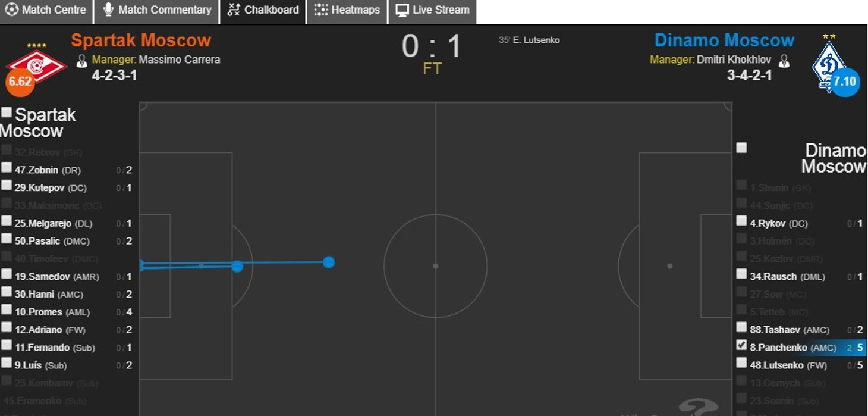Click the orange 6.62 rating badge
Screen dimensions: 868x416
click(x=20, y=82)
